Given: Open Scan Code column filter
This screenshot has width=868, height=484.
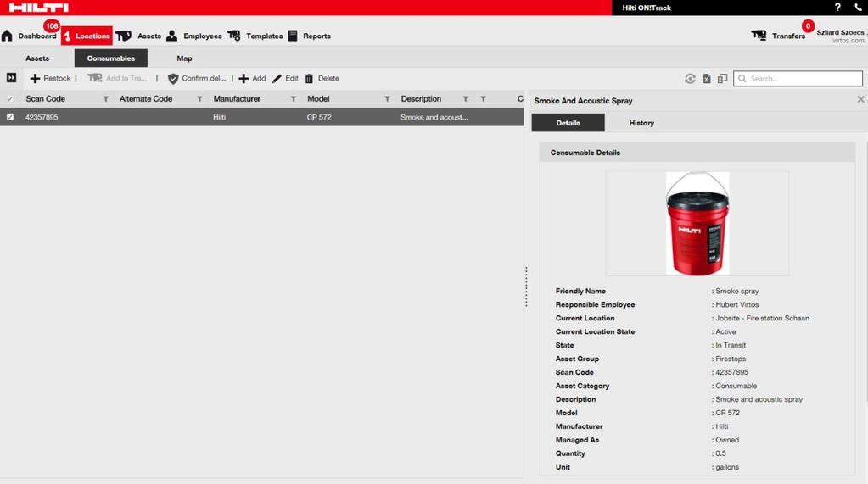Looking at the screenshot, I should click(x=106, y=99).
